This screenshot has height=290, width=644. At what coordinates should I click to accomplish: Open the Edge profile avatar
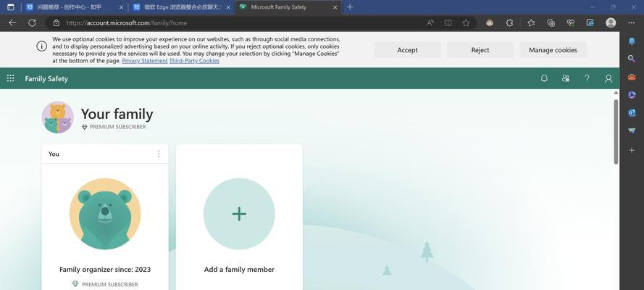(611, 23)
